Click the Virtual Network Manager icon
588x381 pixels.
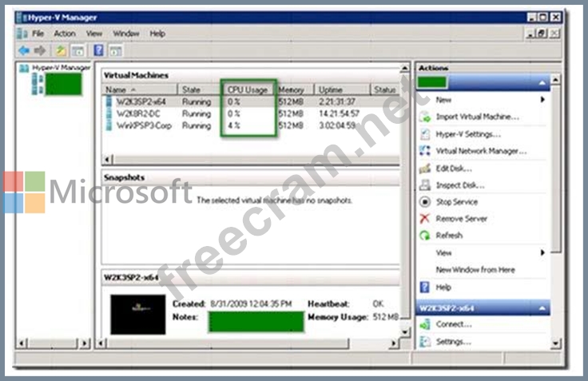425,151
